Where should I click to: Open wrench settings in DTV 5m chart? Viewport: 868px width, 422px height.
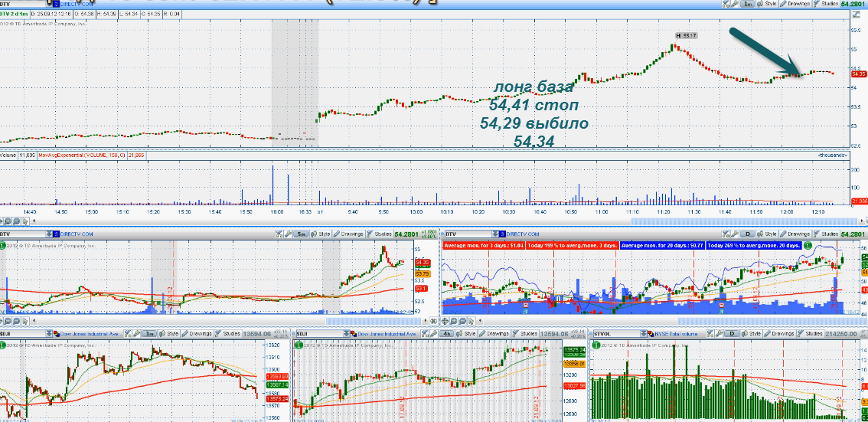[x=288, y=234]
